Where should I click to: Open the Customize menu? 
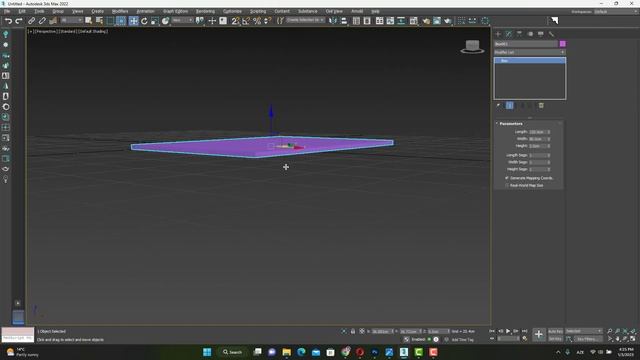tap(232, 11)
